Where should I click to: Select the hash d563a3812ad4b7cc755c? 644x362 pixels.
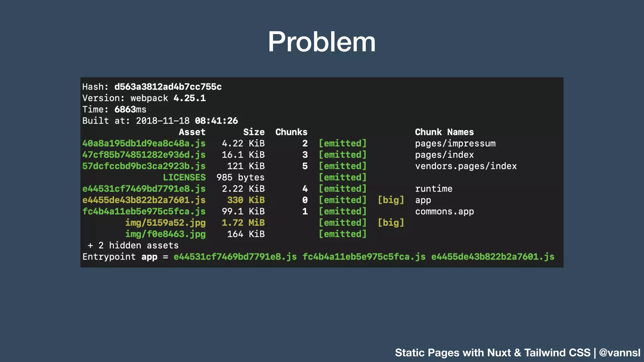click(x=168, y=87)
